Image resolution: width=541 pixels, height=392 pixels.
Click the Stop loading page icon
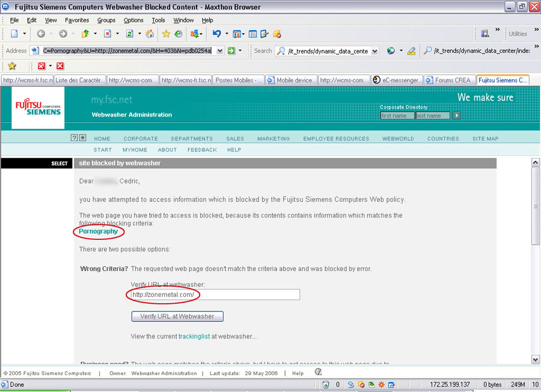coord(108,34)
